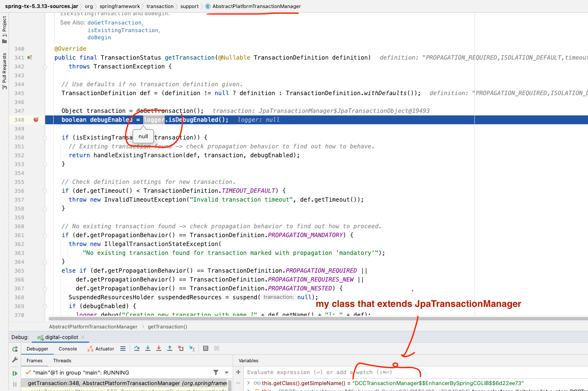This screenshot has height=391, width=588.
Task: Open the doBegin See Also link
Action: [99, 38]
